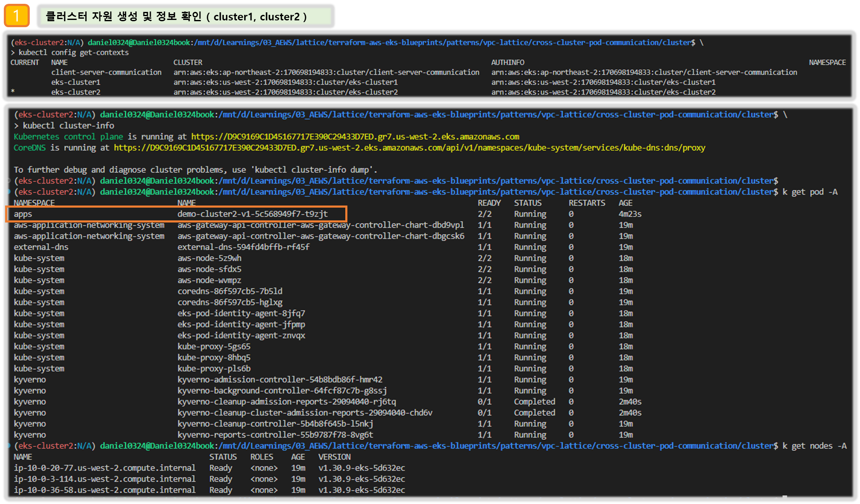Click pod 'eks-pod-identity-agent-znvqx'

point(241,335)
